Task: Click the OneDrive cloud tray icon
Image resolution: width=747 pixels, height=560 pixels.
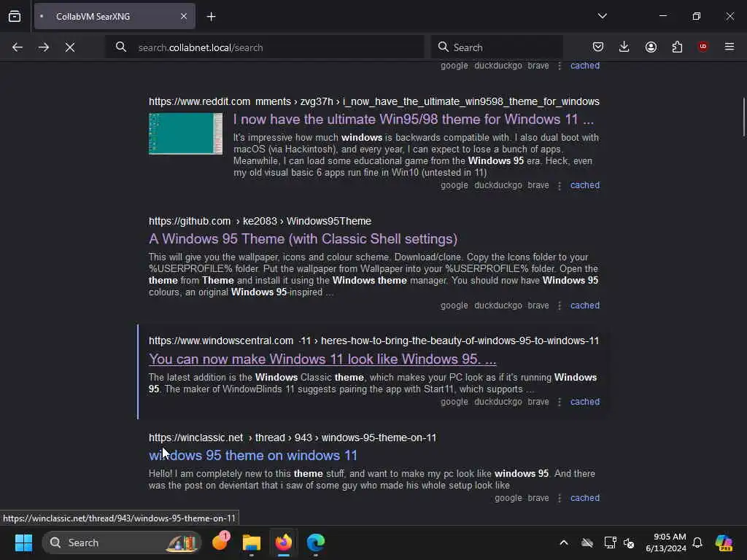Action: coord(587,542)
